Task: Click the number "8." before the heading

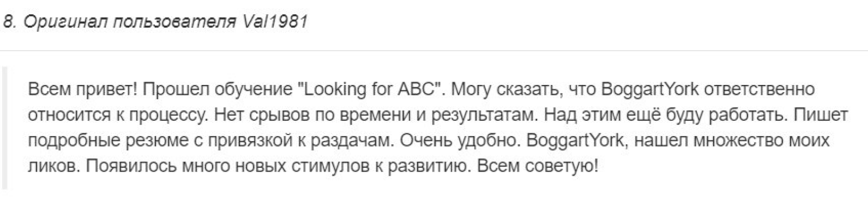Action: 9,21
